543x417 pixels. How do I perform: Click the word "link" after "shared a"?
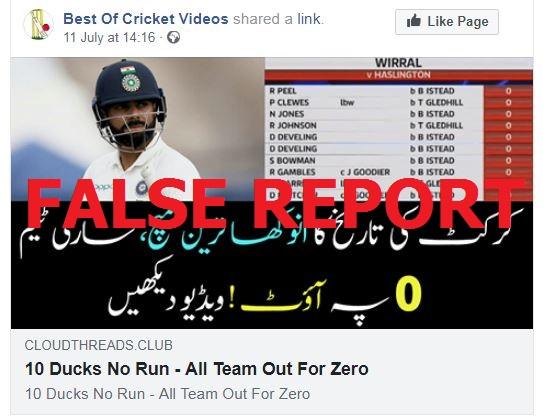tap(309, 19)
